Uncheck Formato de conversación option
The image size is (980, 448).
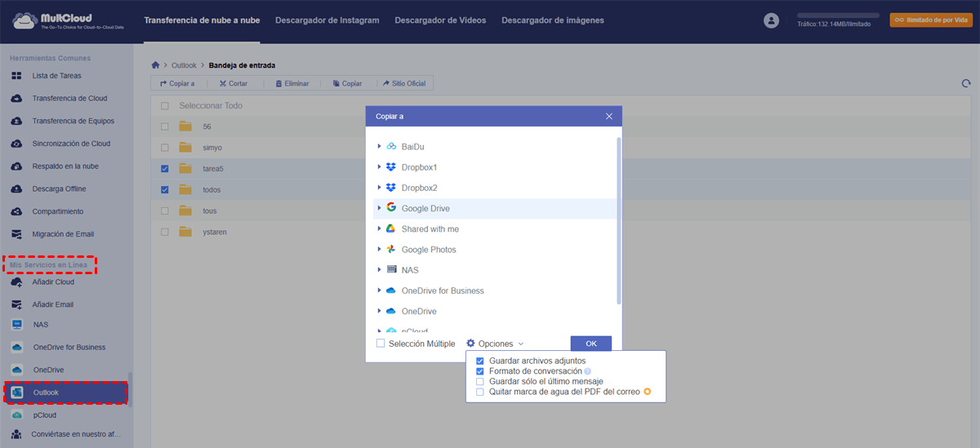click(480, 371)
